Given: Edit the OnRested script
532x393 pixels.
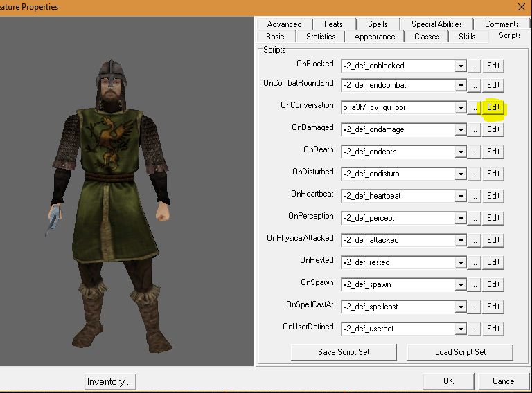Looking at the screenshot, I should tap(493, 262).
